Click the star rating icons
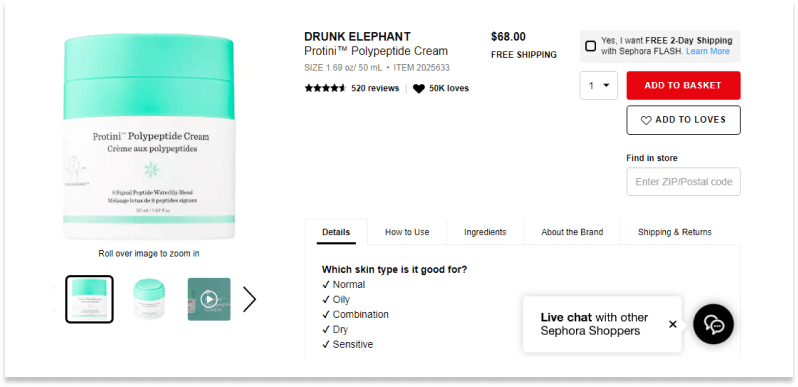798x387 pixels. click(x=325, y=88)
